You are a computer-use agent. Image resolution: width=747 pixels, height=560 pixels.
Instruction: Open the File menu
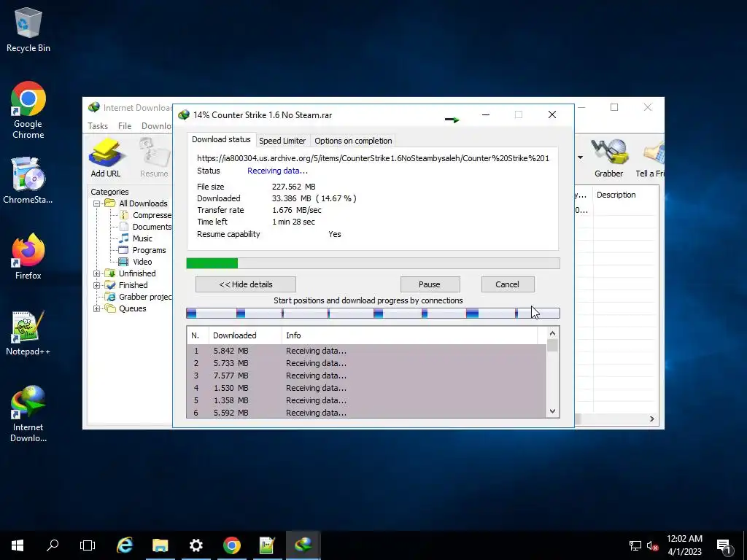pos(125,125)
